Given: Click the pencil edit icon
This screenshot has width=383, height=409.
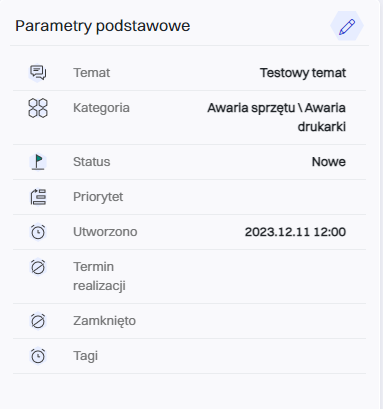Looking at the screenshot, I should click(347, 26).
